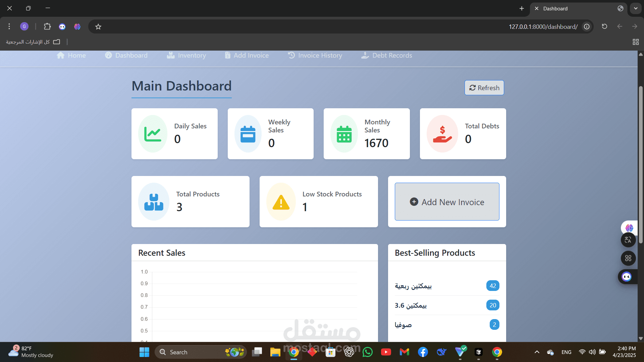This screenshot has height=362, width=644.
Task: Open the clock and date flyout
Action: (624, 352)
